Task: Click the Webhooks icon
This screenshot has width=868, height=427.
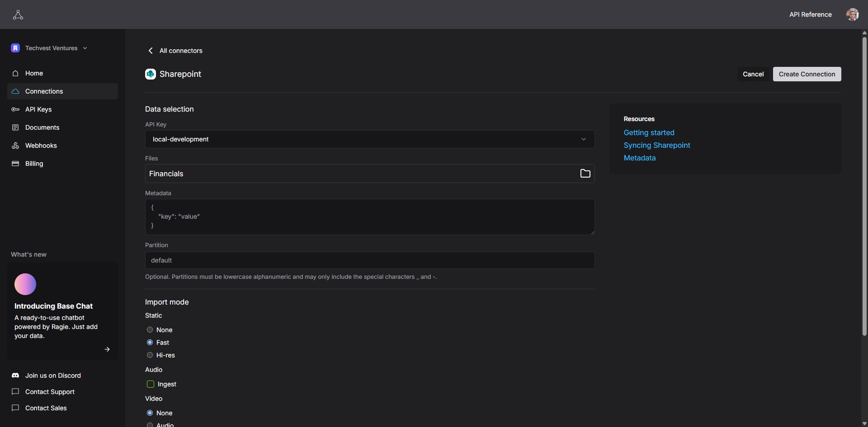Action: (x=15, y=145)
